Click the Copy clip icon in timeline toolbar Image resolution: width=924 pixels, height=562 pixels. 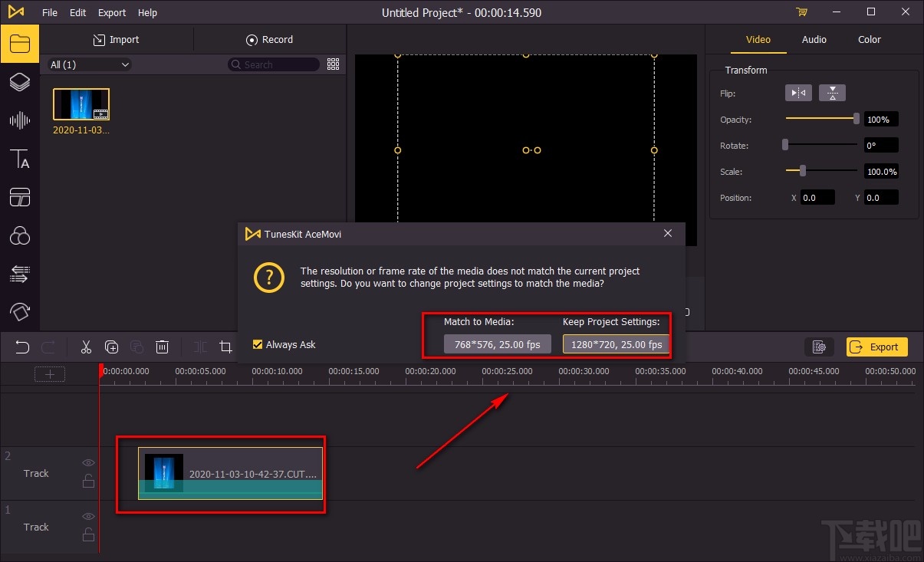[x=111, y=347]
